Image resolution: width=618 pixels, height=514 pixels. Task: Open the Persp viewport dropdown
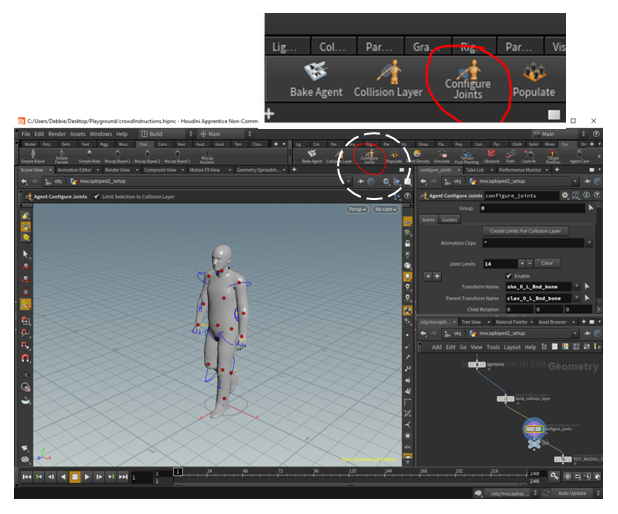click(357, 210)
